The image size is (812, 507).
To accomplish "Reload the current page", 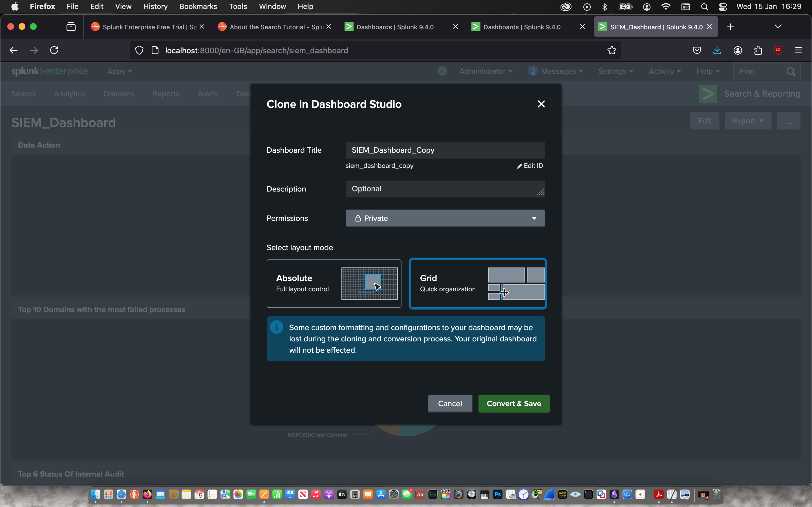I will coord(54,50).
